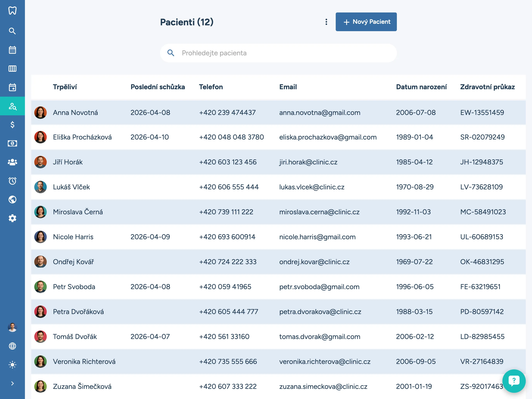
Task: Open the column board view icon
Action: click(12, 69)
